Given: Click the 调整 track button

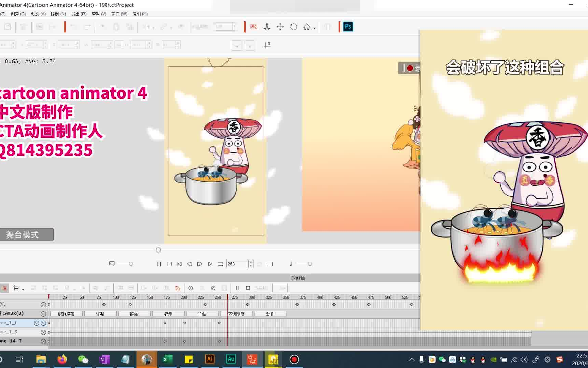Looking at the screenshot, I should tap(100, 314).
